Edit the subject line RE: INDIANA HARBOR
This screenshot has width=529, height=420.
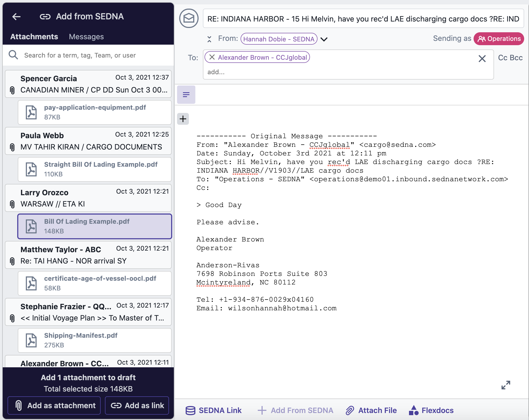point(363,19)
